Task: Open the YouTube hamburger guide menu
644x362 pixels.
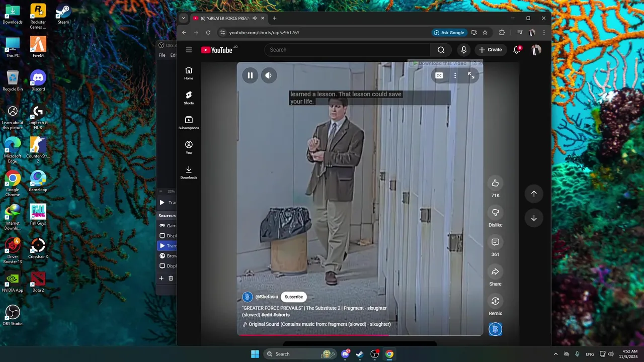Action: 189,50
